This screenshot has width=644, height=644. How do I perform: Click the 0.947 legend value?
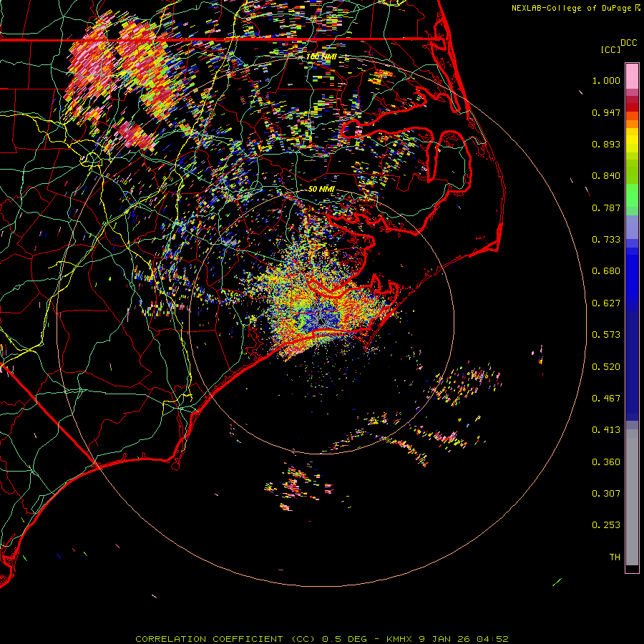pyautogui.click(x=606, y=112)
